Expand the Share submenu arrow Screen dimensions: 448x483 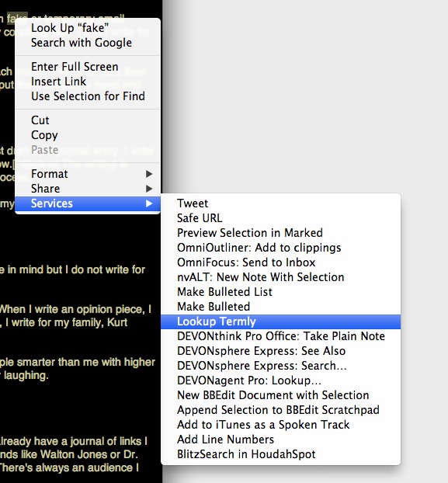pos(149,189)
